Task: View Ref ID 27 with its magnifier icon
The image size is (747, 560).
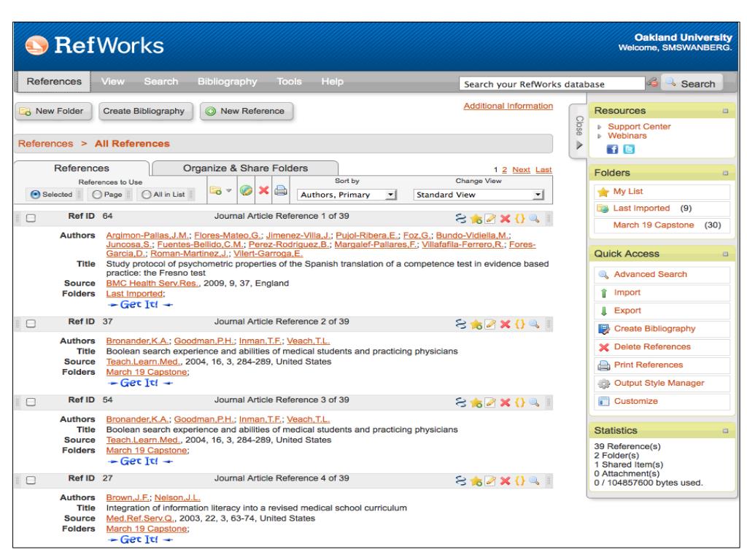Action: [x=534, y=481]
